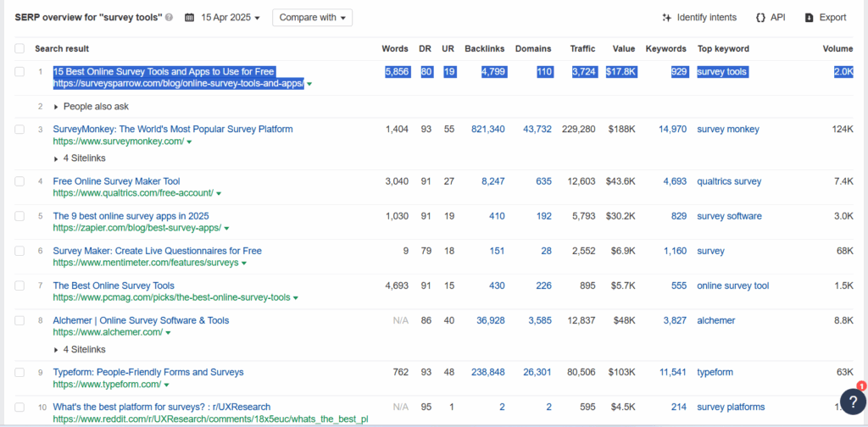The height and width of the screenshot is (427, 868).
Task: Open "Survey Maker: Create Live Questionnaires for Free"
Action: 157,251
